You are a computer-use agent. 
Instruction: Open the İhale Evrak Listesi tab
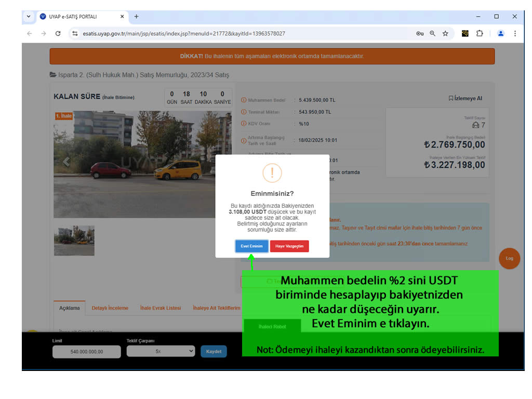click(x=161, y=308)
